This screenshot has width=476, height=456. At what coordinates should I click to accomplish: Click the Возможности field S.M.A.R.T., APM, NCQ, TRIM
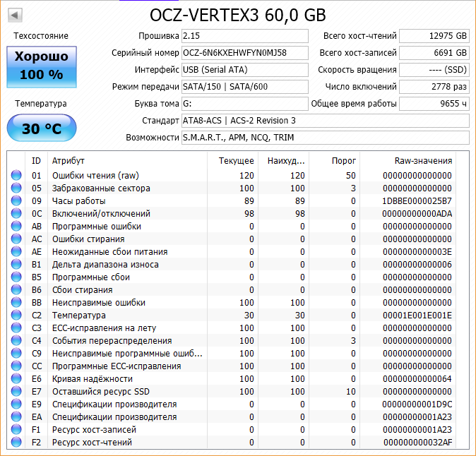(326, 138)
